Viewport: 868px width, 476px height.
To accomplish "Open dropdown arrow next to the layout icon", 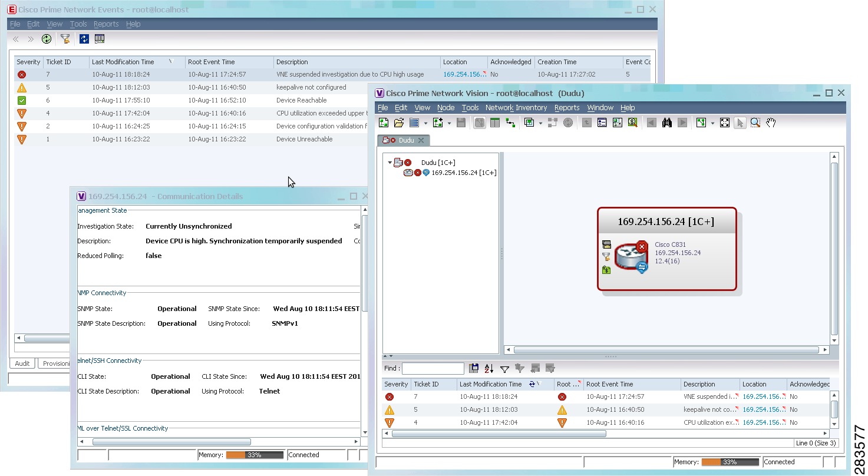I will coord(712,123).
